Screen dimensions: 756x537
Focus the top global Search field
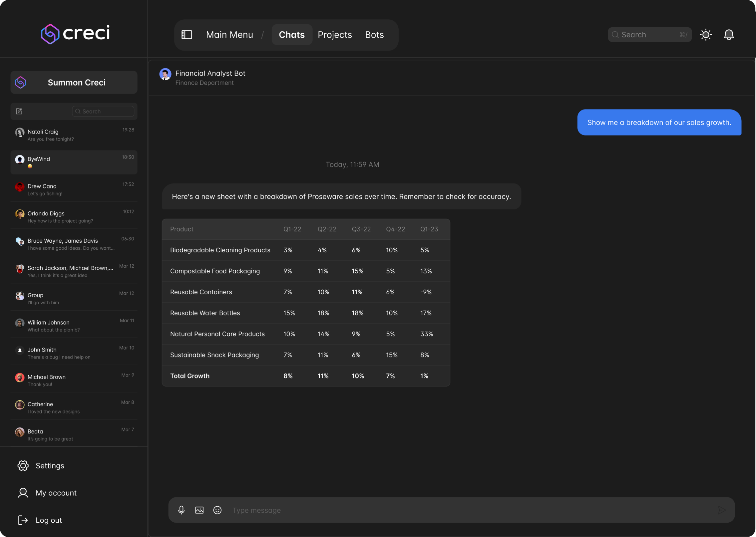(649, 35)
